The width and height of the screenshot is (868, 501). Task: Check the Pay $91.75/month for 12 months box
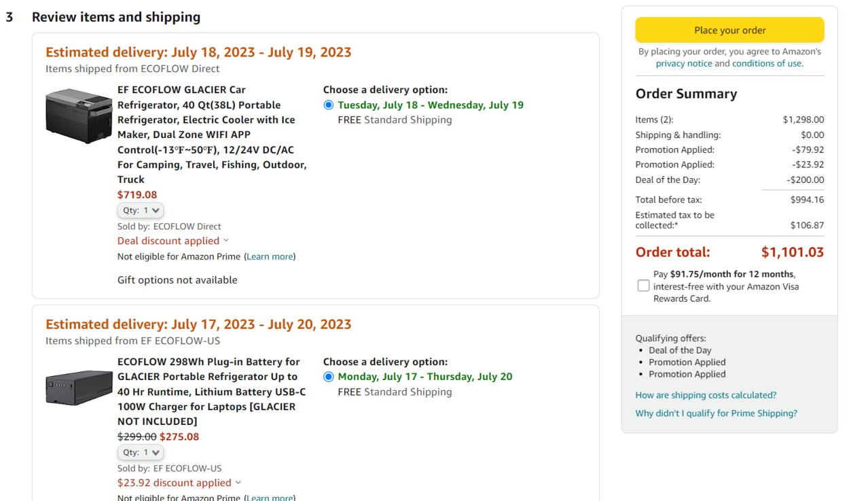(x=643, y=286)
